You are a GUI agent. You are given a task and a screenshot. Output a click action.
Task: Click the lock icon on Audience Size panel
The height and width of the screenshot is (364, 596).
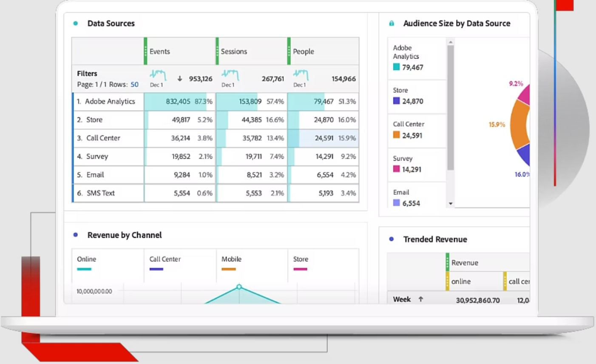(x=391, y=23)
